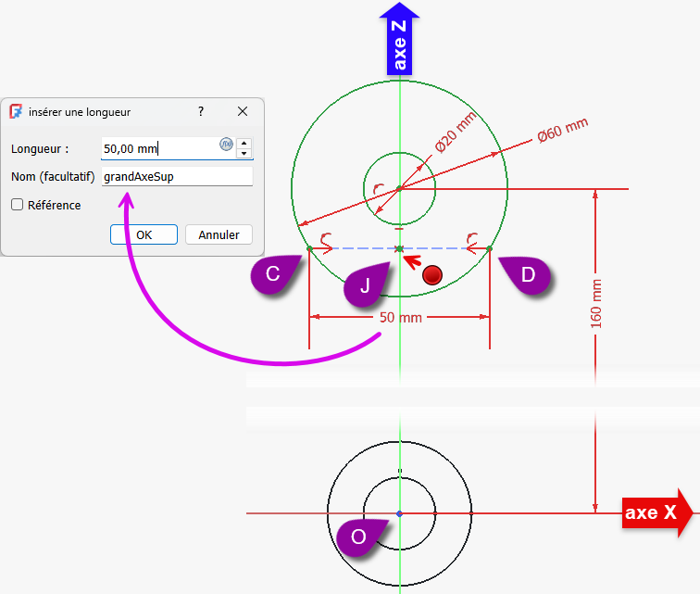
Task: Close the insérer une longueur dialog
Action: click(243, 111)
